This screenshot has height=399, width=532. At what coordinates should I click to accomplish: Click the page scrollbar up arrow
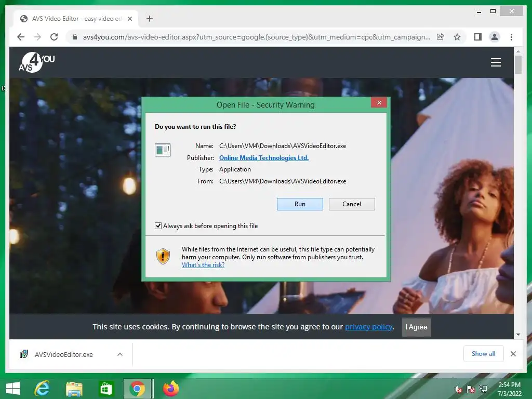click(518, 51)
